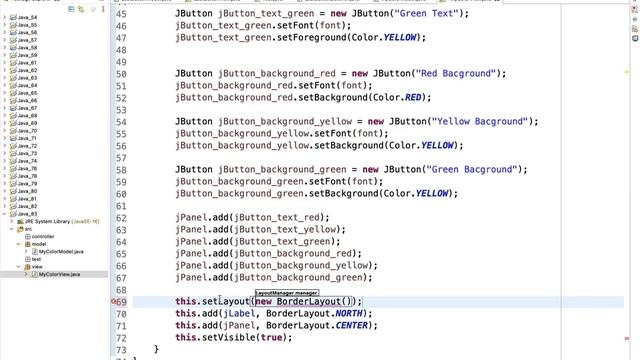Image resolution: width=640 pixels, height=360 pixels.
Task: Click the Java_80 project icon
Action: [13, 191]
